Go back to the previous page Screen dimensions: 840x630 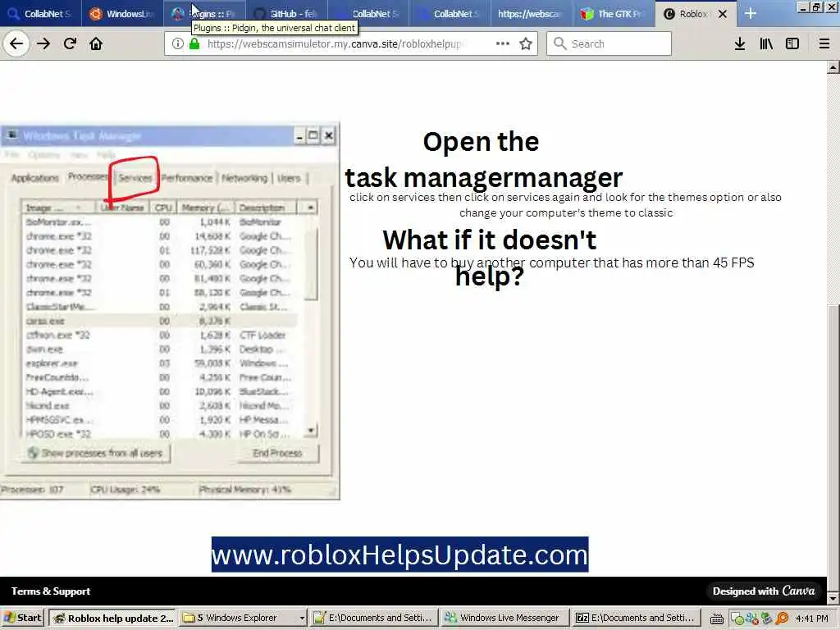16,44
